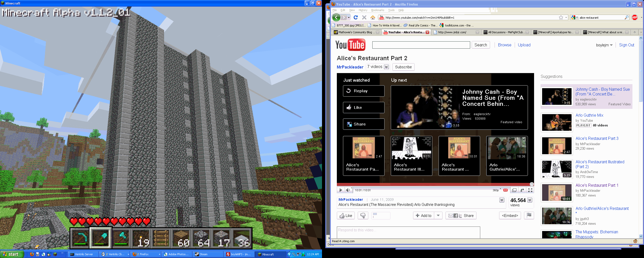
Task: Click the search magnifier in Firefox search box
Action: 626,17
